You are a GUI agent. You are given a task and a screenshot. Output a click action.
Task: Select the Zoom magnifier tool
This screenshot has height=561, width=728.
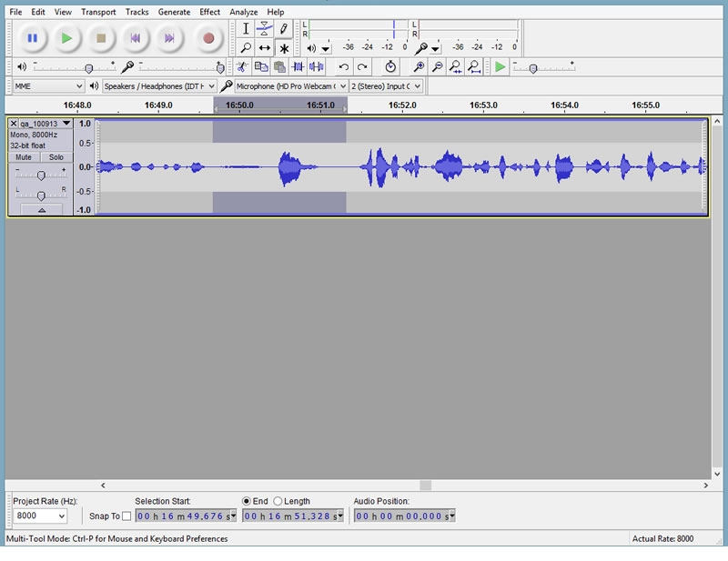[246, 48]
